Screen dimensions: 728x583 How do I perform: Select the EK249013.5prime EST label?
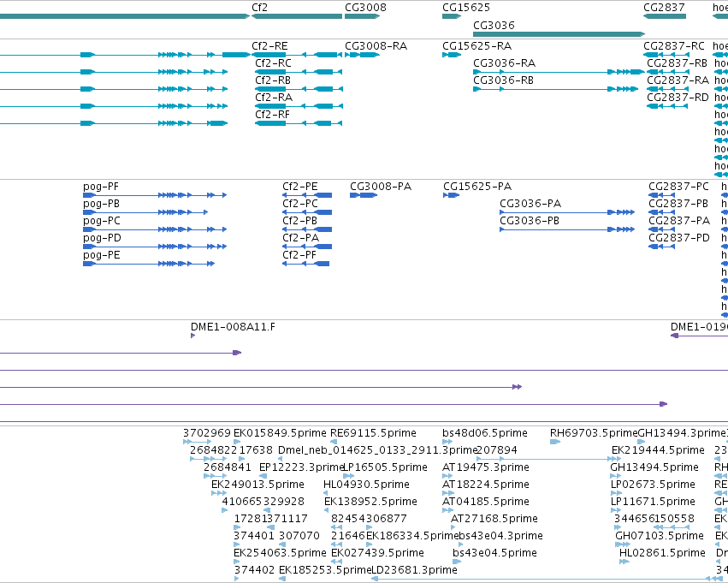(x=257, y=485)
